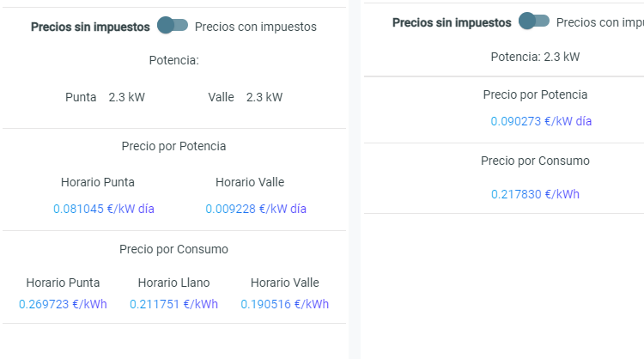Screen dimensions: 644x359
Task: Click Punta consumption price 0.269723 €/kWh
Action: (63, 304)
